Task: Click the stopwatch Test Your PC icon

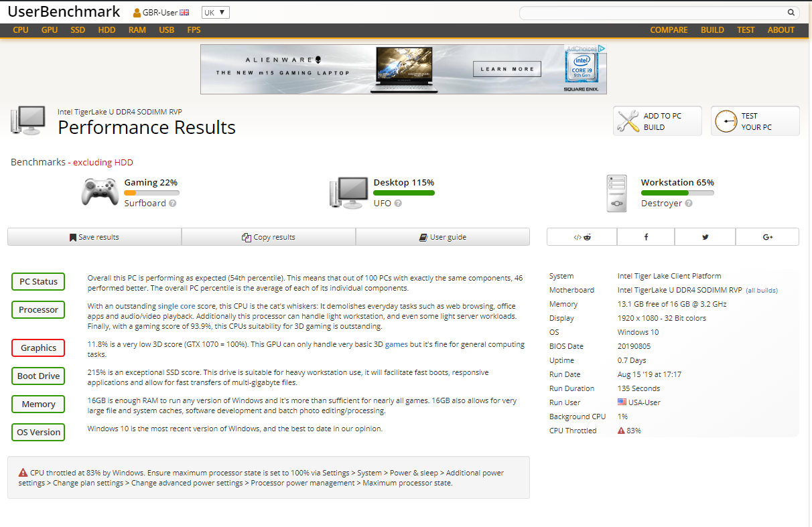Action: tap(726, 121)
